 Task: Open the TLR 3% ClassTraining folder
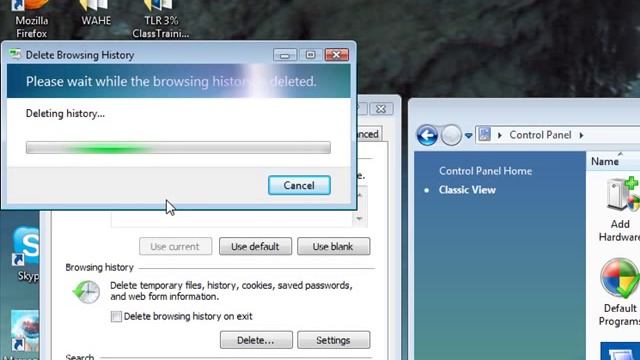pyautogui.click(x=160, y=20)
